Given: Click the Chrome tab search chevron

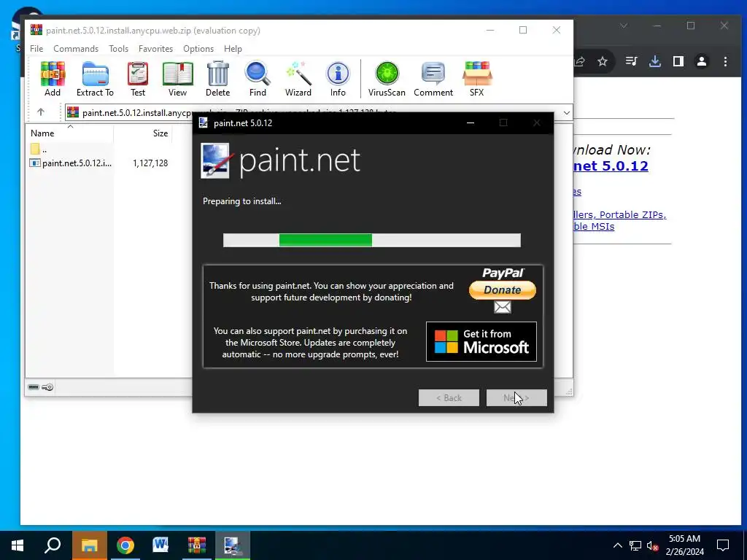Looking at the screenshot, I should (624, 26).
